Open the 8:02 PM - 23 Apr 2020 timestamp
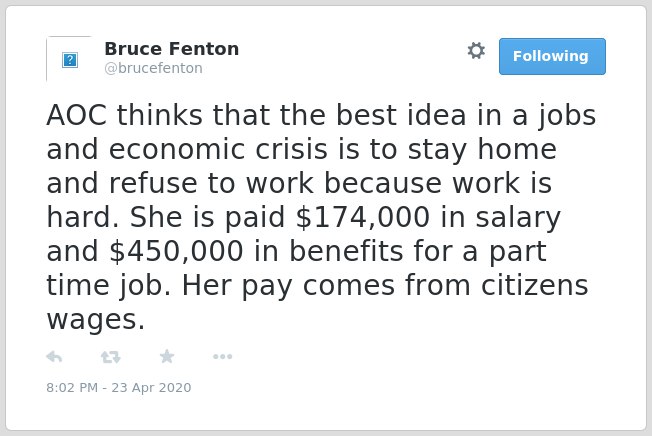This screenshot has width=652, height=436. [119, 387]
